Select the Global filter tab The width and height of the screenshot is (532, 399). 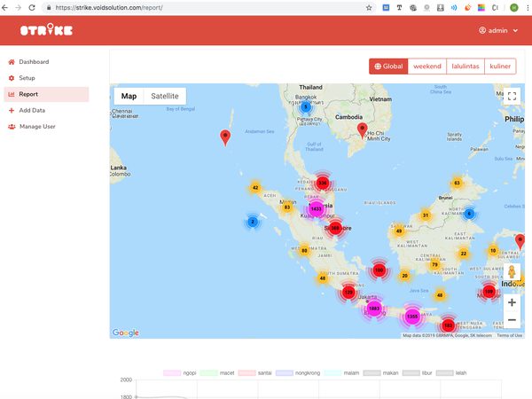click(x=389, y=66)
